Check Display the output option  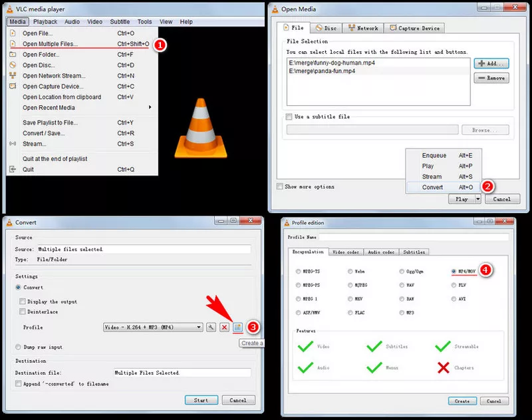pos(23,301)
